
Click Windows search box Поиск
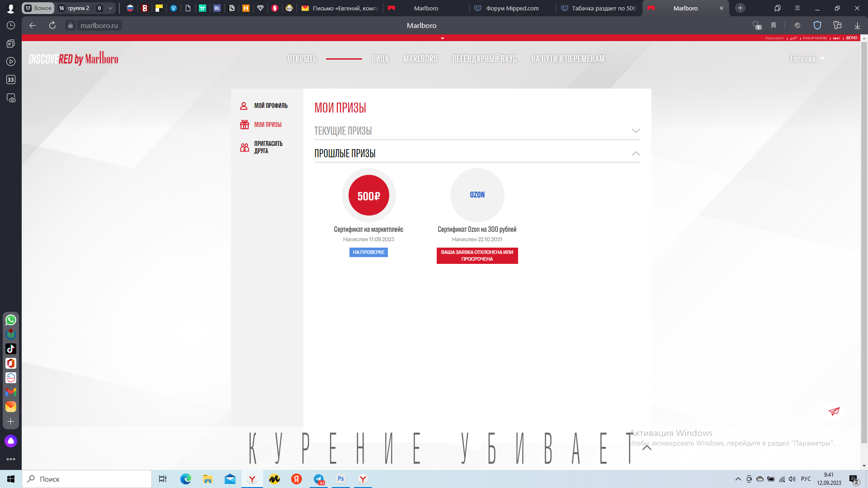pos(87,479)
